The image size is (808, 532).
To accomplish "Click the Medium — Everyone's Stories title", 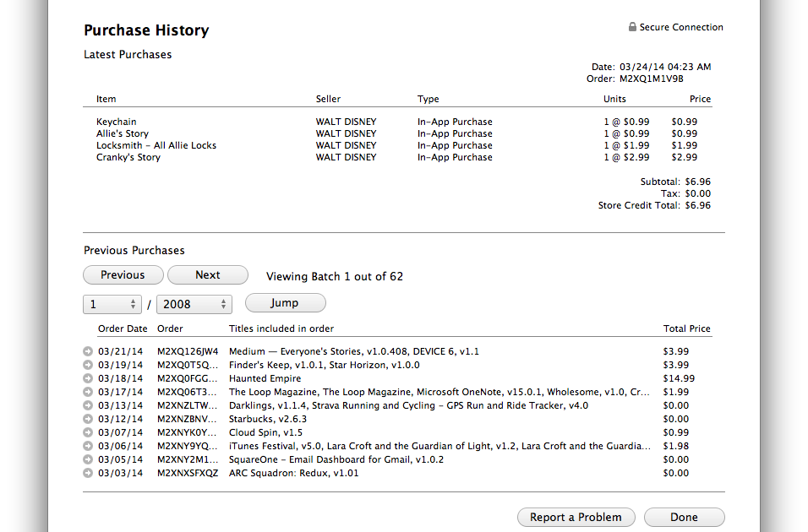I will tap(354, 351).
